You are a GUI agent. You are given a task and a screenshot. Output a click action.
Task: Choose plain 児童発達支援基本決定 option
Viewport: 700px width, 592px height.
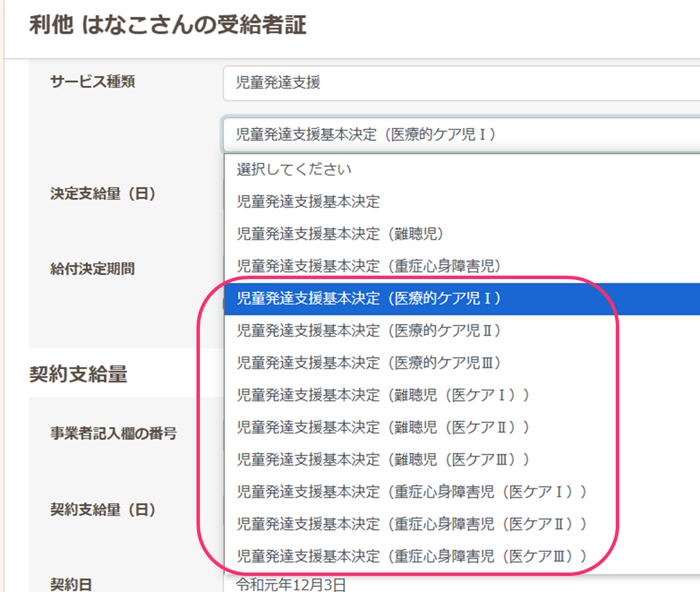click(308, 202)
